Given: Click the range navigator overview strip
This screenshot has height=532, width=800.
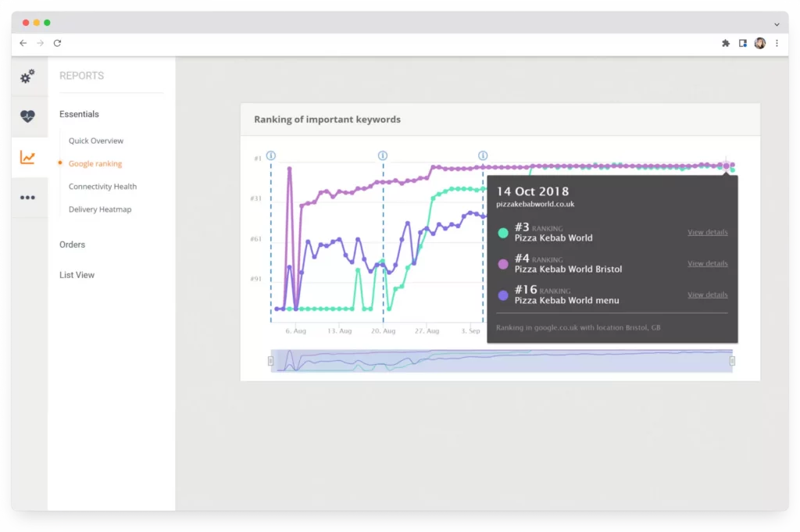Looking at the screenshot, I should pyautogui.click(x=502, y=361).
